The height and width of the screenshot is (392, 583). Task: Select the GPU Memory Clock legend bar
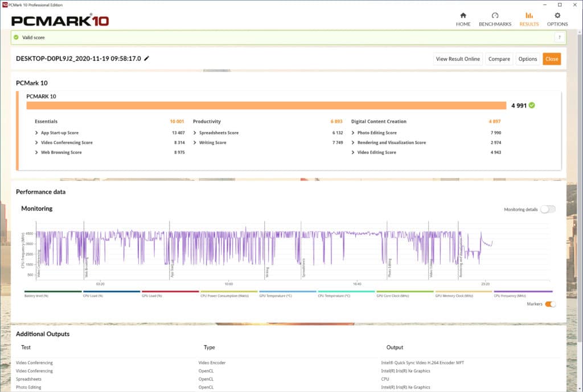pos(463,292)
